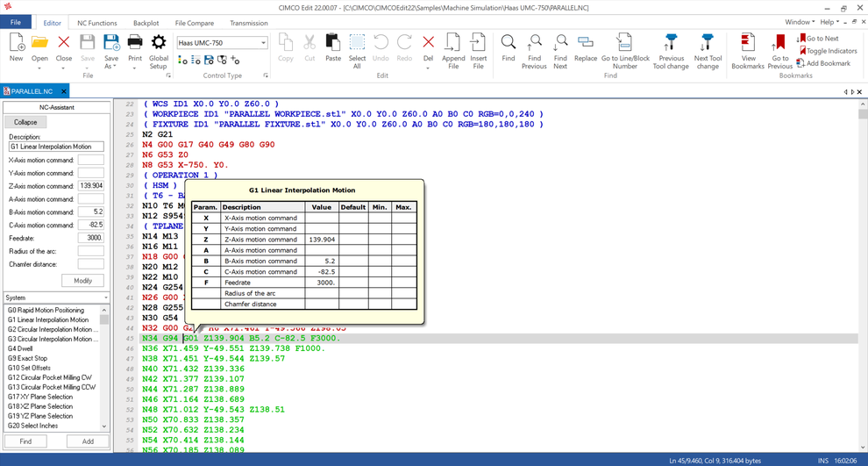Click Go to Next bookmark
Screen dimensions: 868x466
(818, 39)
